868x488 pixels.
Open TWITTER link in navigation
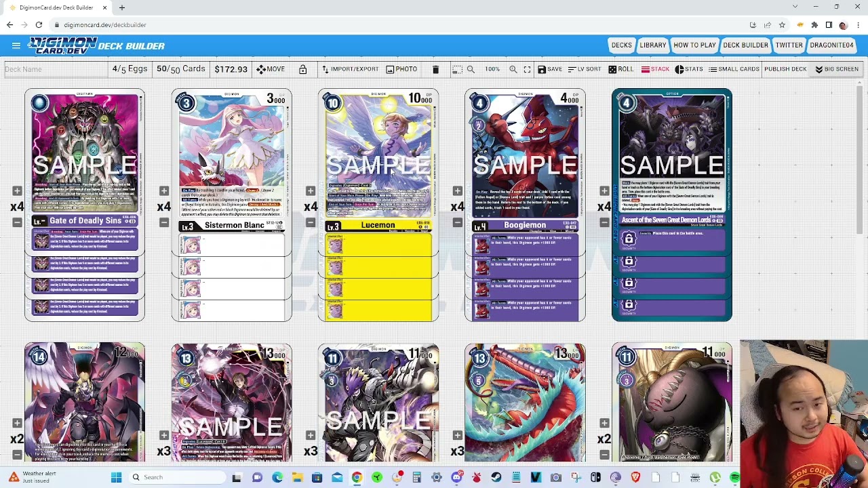pyautogui.click(x=789, y=45)
